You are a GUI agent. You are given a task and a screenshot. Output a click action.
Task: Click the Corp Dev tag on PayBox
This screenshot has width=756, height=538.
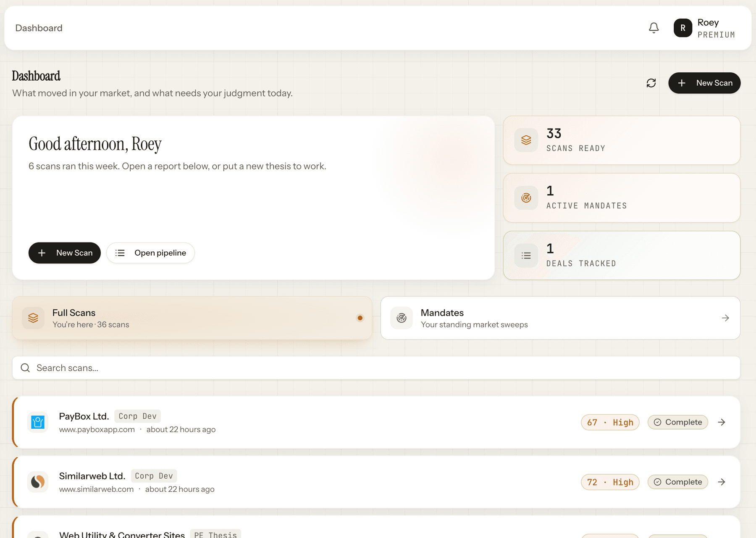[137, 416]
